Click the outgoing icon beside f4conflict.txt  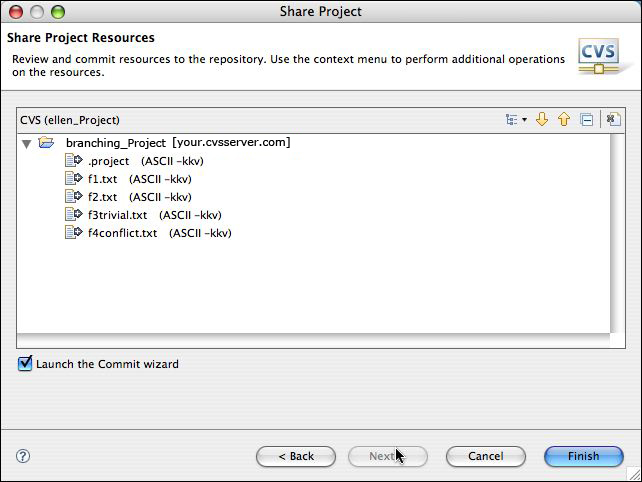(x=73, y=233)
